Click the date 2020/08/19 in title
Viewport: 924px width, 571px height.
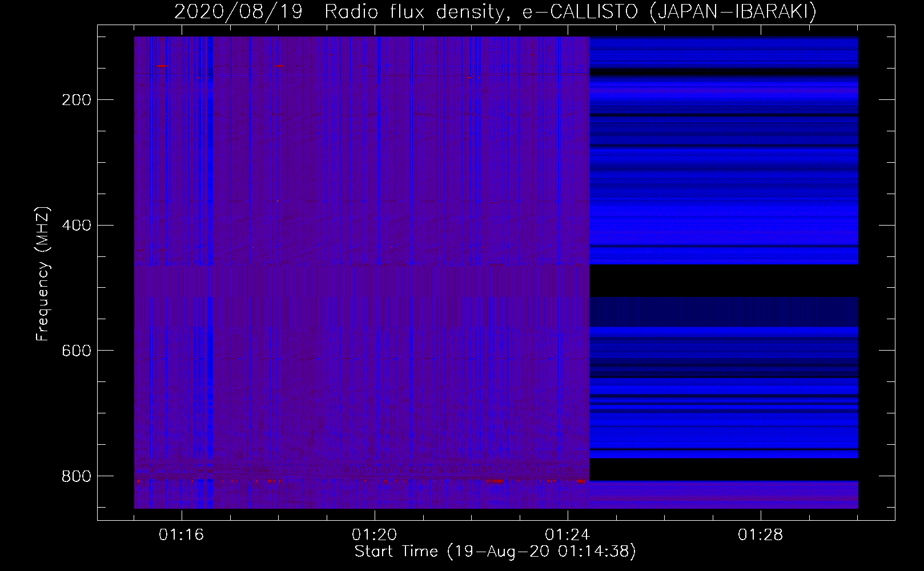[238, 12]
